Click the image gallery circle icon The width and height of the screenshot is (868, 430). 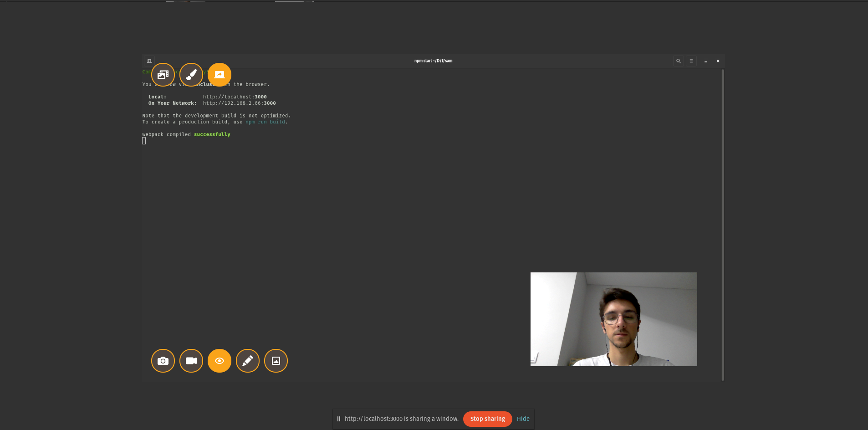pyautogui.click(x=163, y=75)
